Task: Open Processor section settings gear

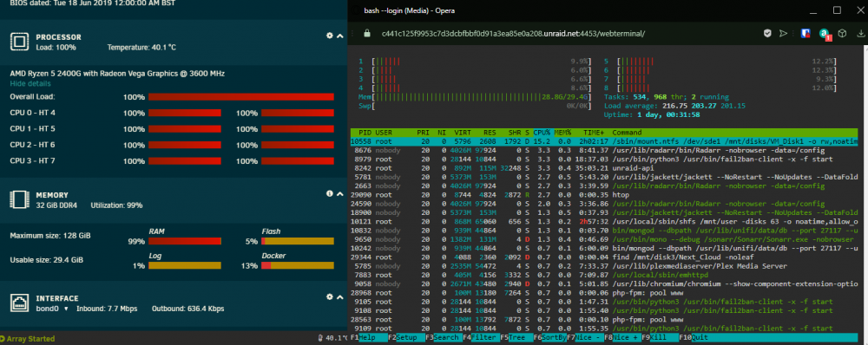Action: coord(330,36)
